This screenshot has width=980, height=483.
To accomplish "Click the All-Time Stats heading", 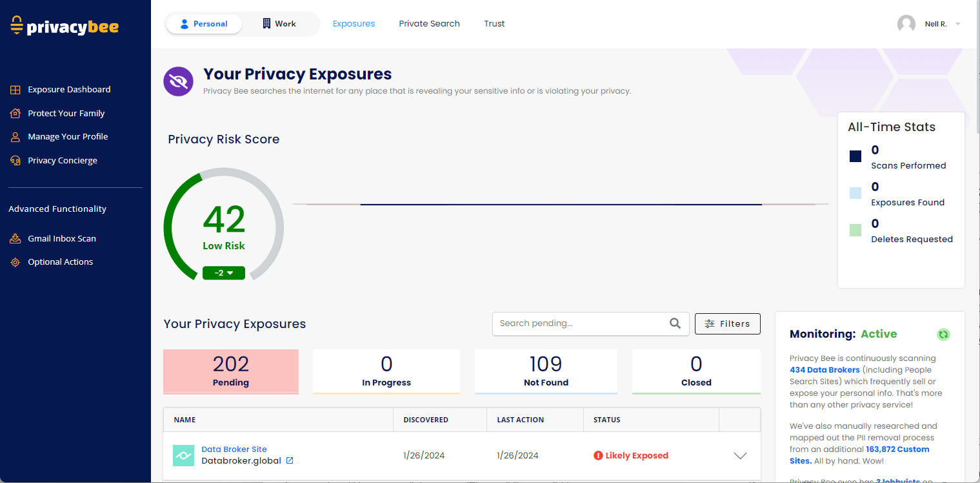I will 892,127.
